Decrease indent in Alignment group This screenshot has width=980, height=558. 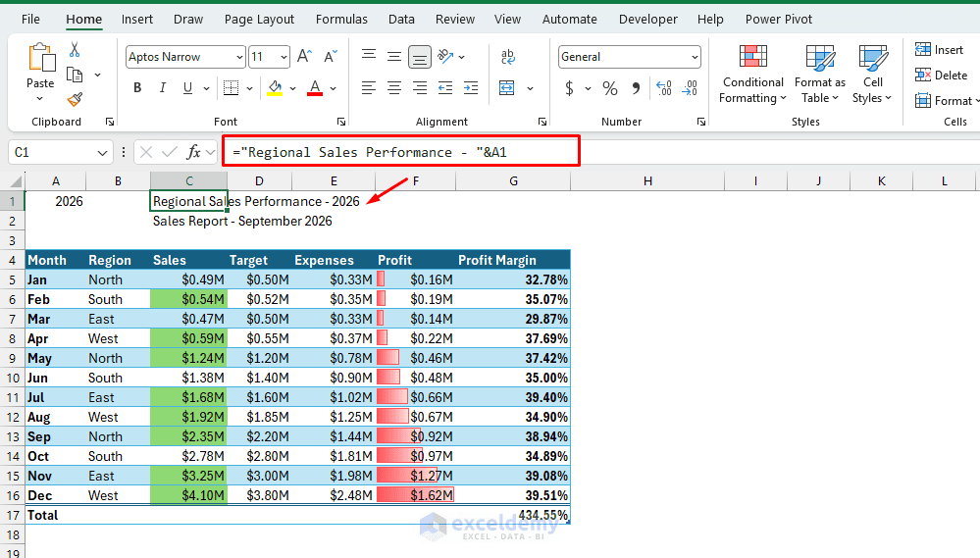click(445, 88)
